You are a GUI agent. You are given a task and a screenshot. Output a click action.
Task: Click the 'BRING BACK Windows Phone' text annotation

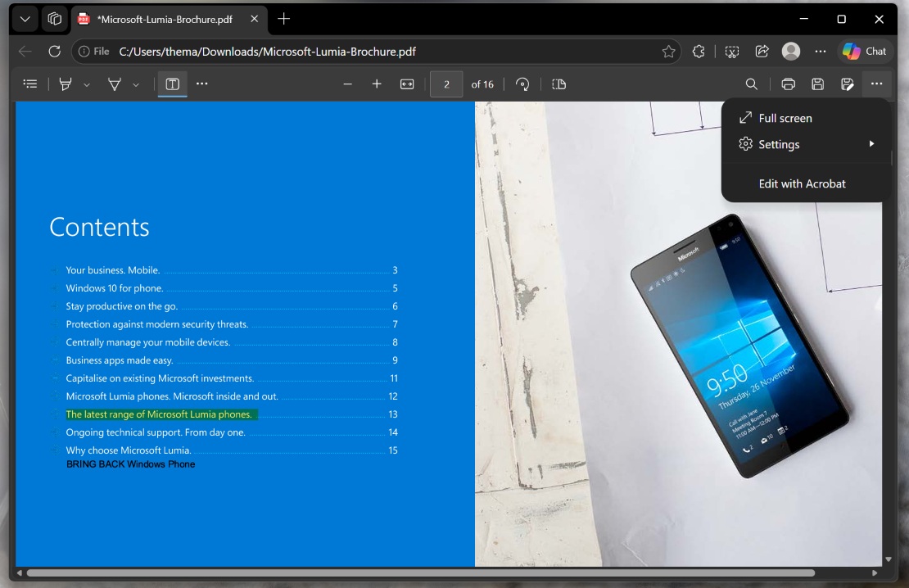point(130,464)
